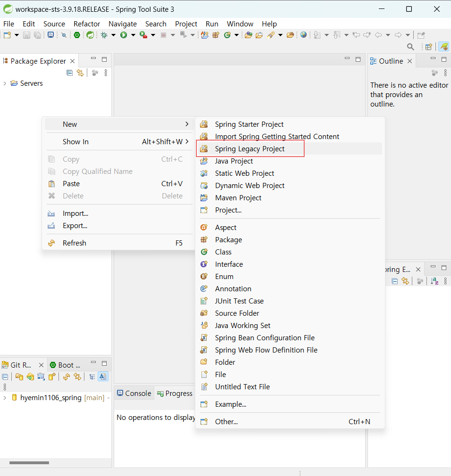Toggle sort alphabetically in Spring Explorer
Screen dimensions: 451x476
pyautogui.click(x=434, y=281)
